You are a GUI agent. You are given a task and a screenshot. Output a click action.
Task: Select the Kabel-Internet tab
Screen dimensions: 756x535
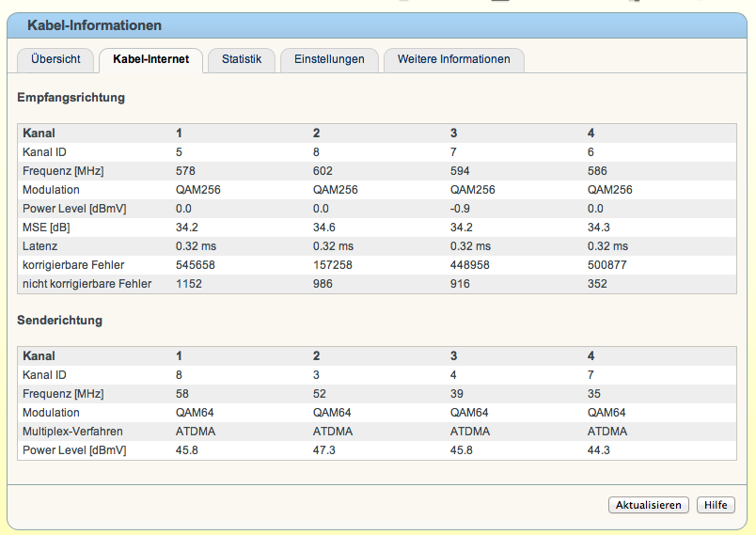pyautogui.click(x=150, y=59)
